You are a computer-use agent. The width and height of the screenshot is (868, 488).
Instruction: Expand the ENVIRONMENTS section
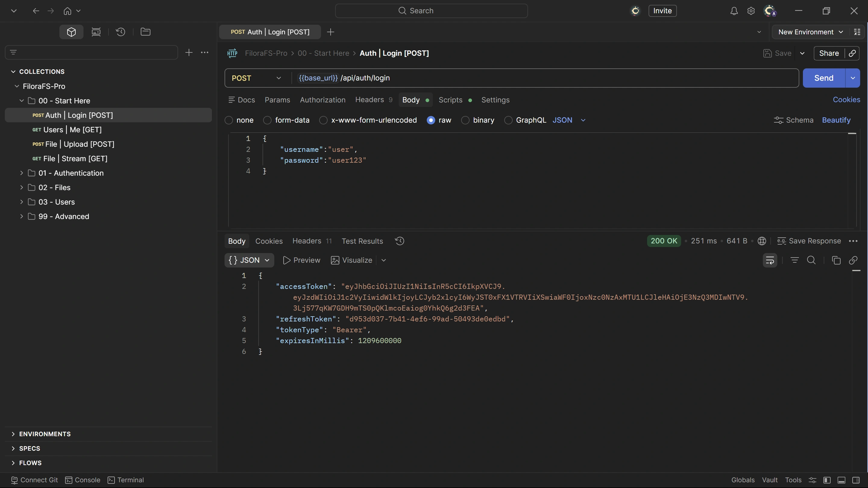click(x=13, y=434)
